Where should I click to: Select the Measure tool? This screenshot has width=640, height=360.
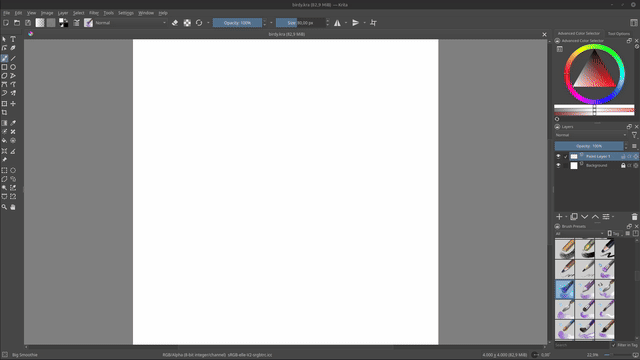[x=13, y=151]
